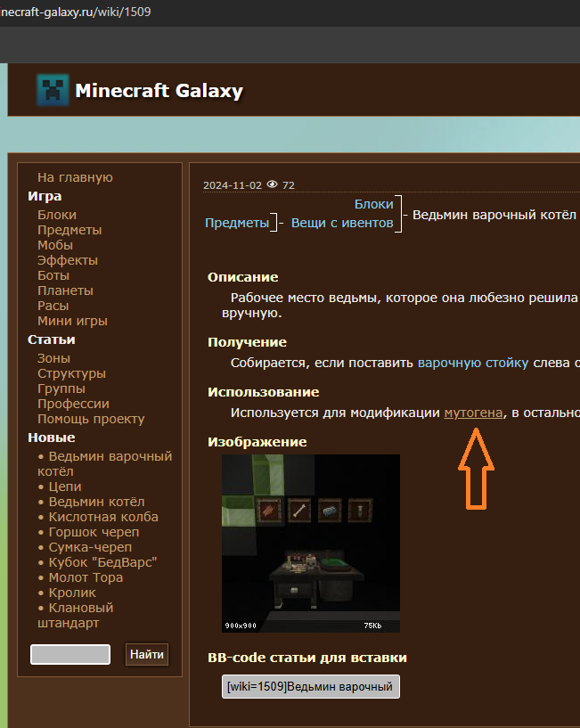Image resolution: width=580 pixels, height=728 pixels.
Task: Click the Использование heading text
Action: coord(264,392)
